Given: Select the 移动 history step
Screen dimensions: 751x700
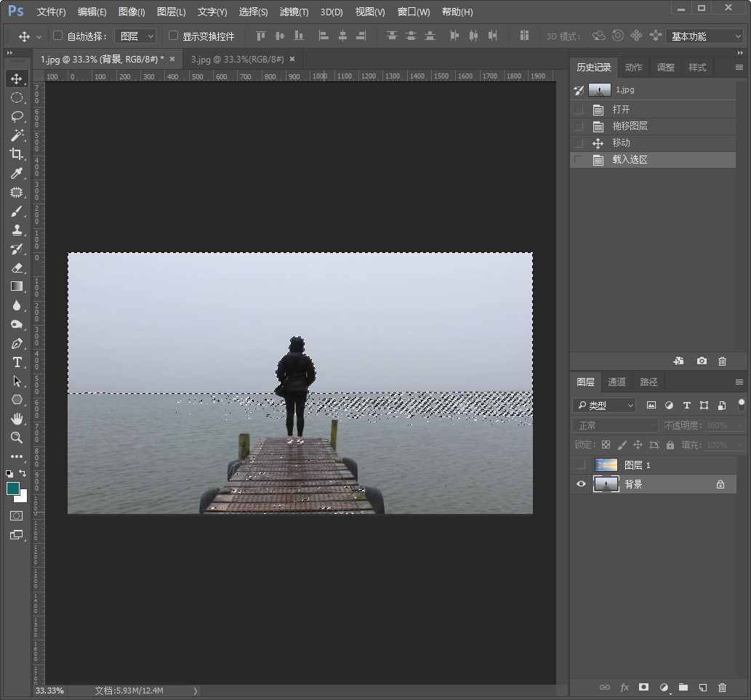Looking at the screenshot, I should (x=621, y=143).
